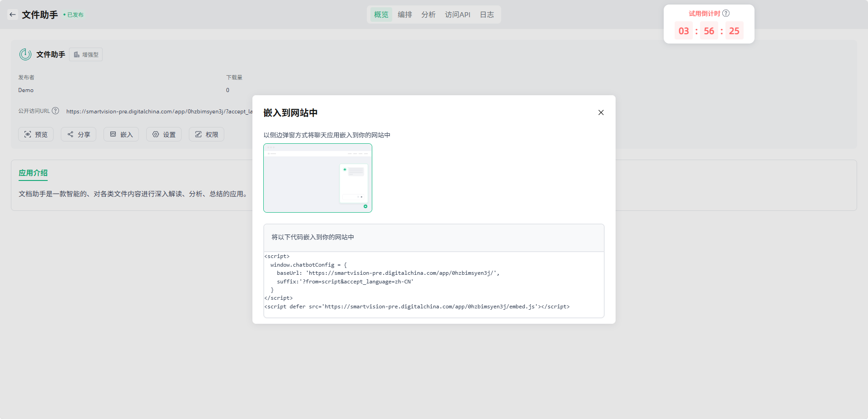Click the 文件助手 app logo icon

tap(25, 54)
